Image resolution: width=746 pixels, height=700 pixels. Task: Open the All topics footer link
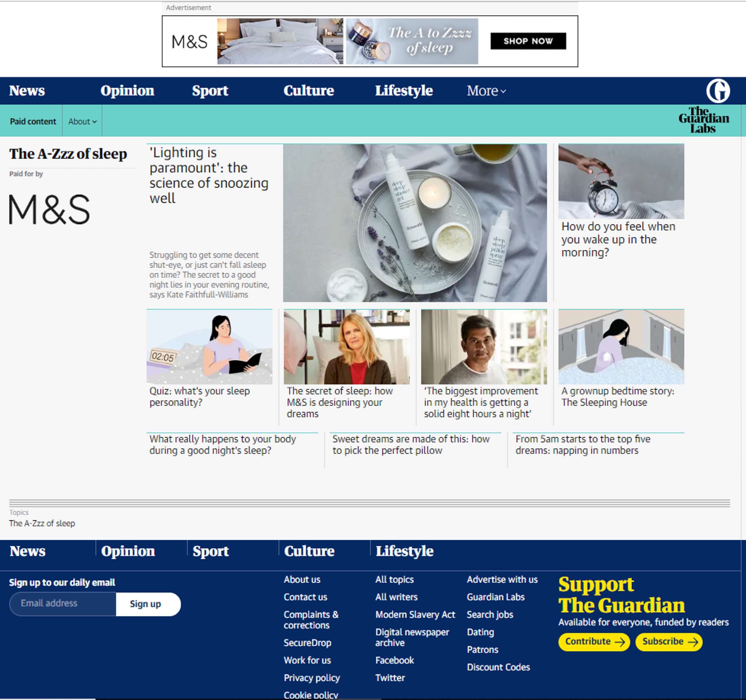point(394,580)
